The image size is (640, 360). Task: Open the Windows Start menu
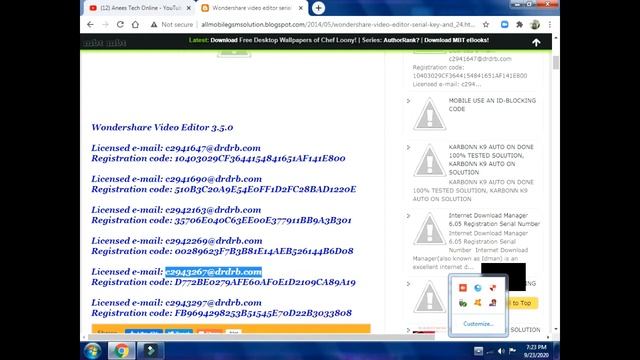(93, 351)
